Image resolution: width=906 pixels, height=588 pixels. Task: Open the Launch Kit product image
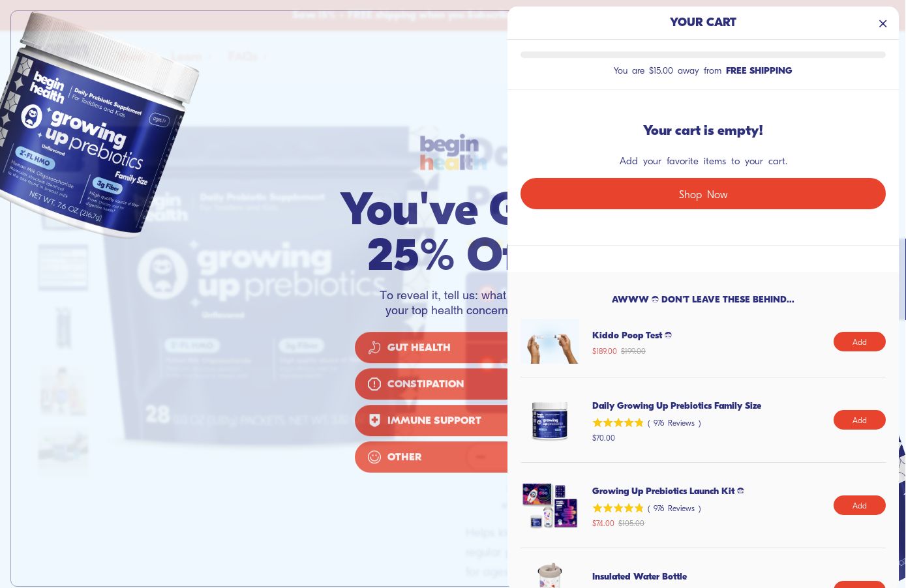(x=550, y=505)
